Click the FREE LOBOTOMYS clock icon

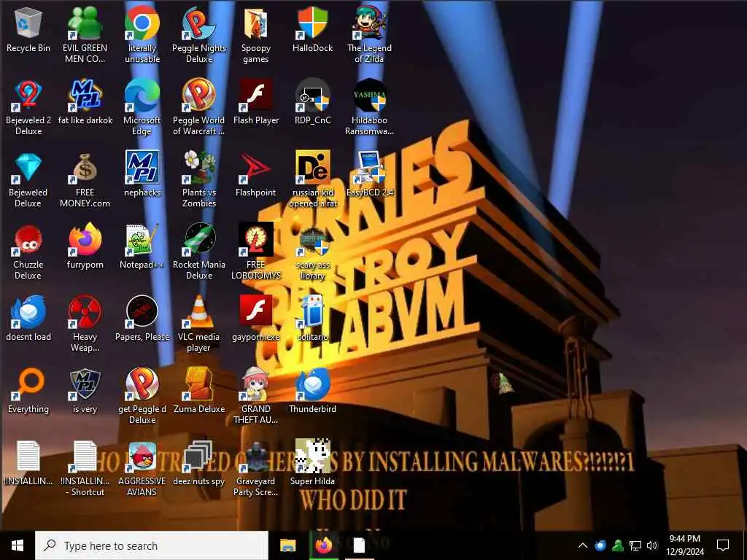tap(256, 252)
